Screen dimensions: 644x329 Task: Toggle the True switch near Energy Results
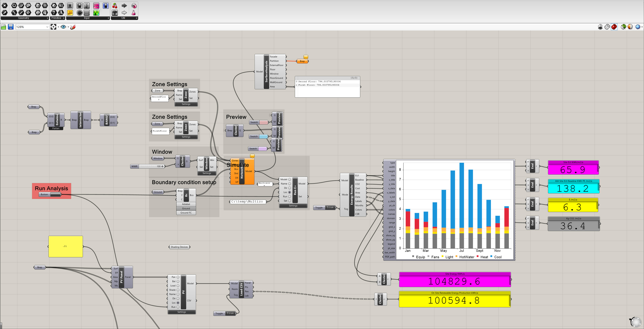(330, 207)
